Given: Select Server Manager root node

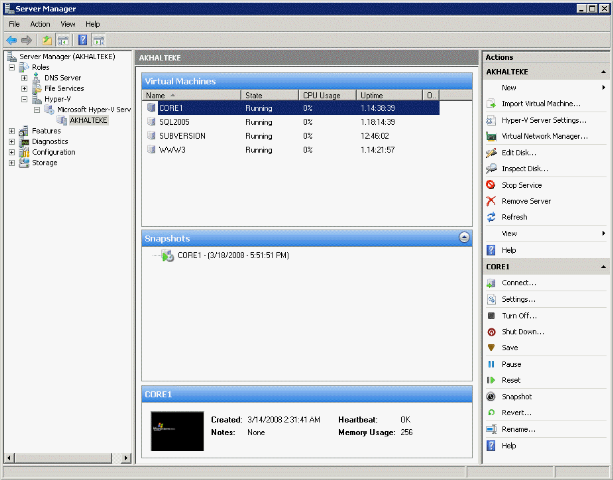Looking at the screenshot, I should tap(67, 56).
